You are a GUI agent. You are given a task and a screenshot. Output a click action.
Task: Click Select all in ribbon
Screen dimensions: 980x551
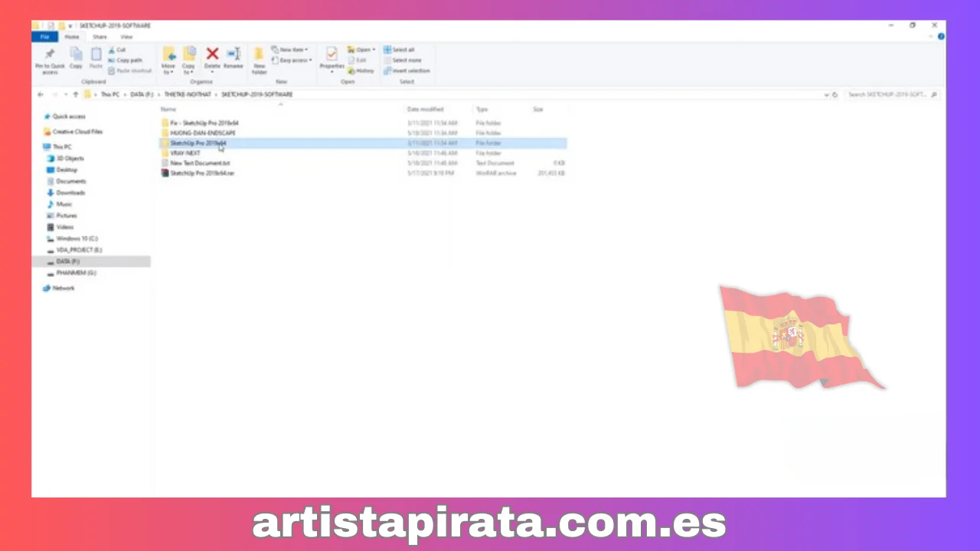tap(400, 50)
